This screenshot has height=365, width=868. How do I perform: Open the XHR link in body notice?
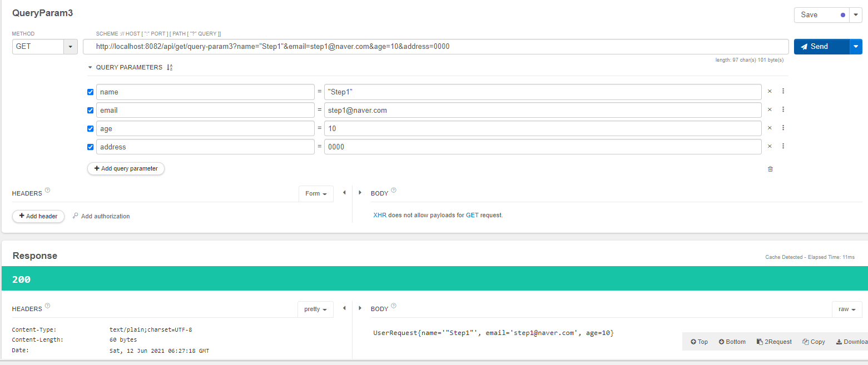coord(380,215)
